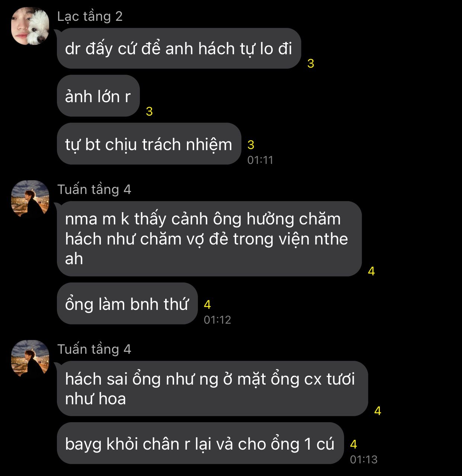
Task: Tap message 'hách sai ổng nhưng ở mặt'
Action: click(x=212, y=388)
